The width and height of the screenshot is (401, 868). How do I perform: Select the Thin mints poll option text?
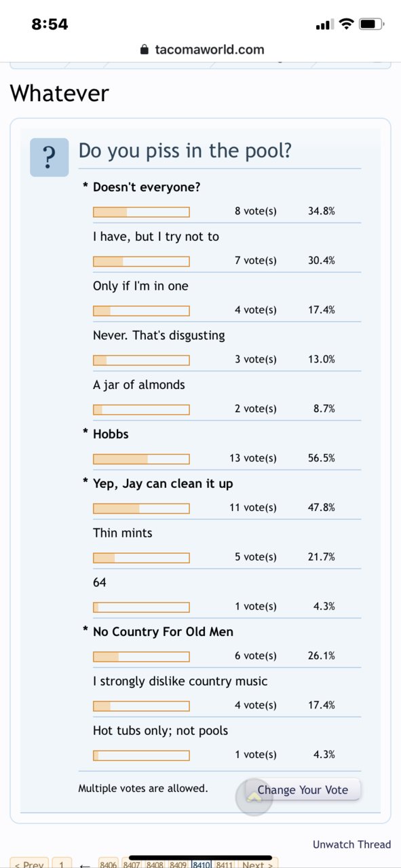[x=123, y=533]
